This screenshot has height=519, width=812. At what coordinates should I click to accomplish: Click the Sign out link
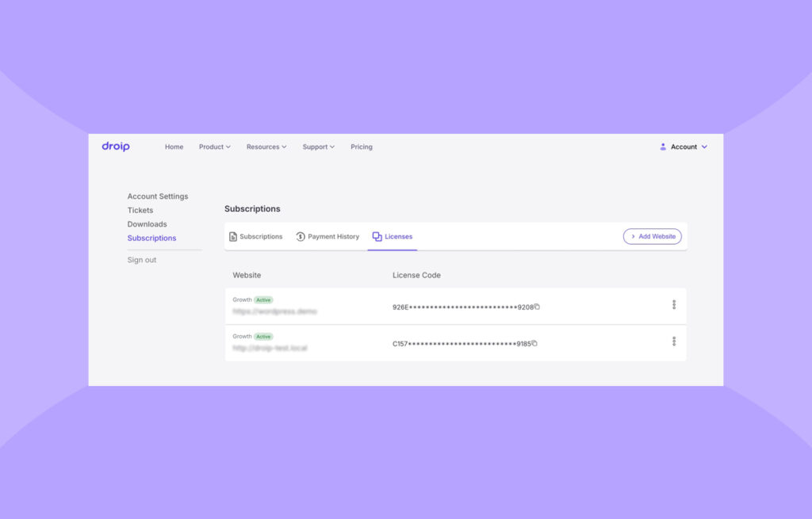click(x=142, y=260)
